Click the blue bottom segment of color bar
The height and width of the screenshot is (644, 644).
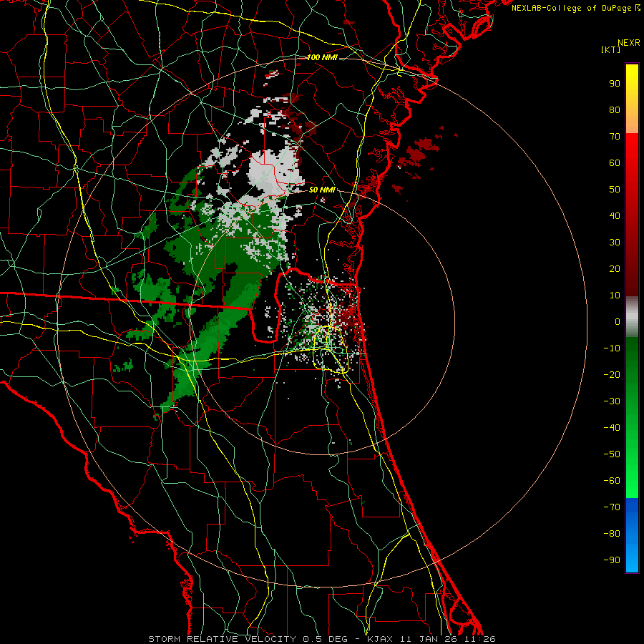632,535
